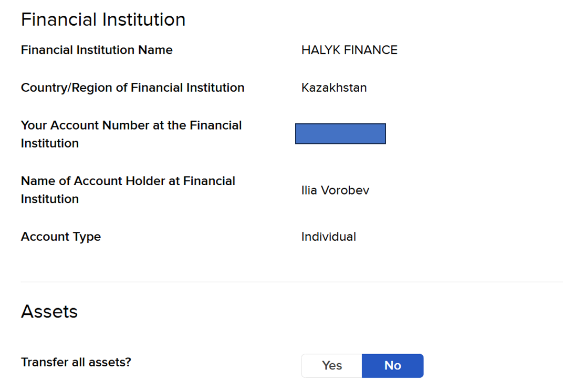The width and height of the screenshot is (563, 392).
Task: Select the Individual account type value
Action: click(x=329, y=237)
